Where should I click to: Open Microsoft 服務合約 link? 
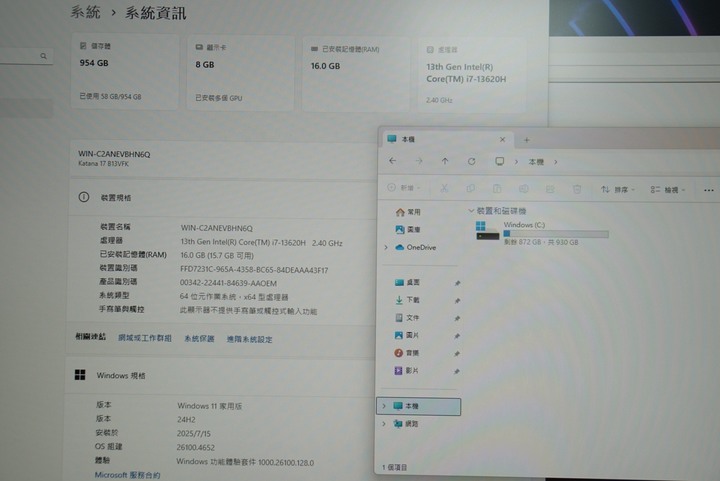click(127, 475)
